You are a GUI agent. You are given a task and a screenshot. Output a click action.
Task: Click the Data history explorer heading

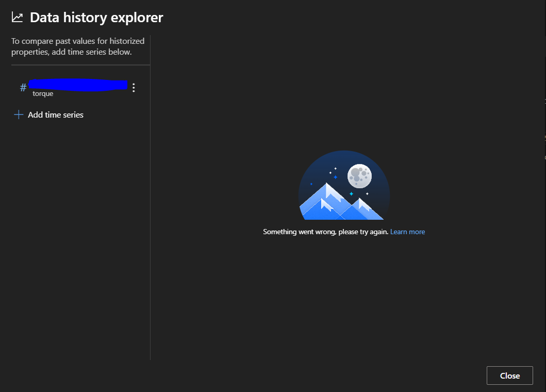[x=96, y=18]
